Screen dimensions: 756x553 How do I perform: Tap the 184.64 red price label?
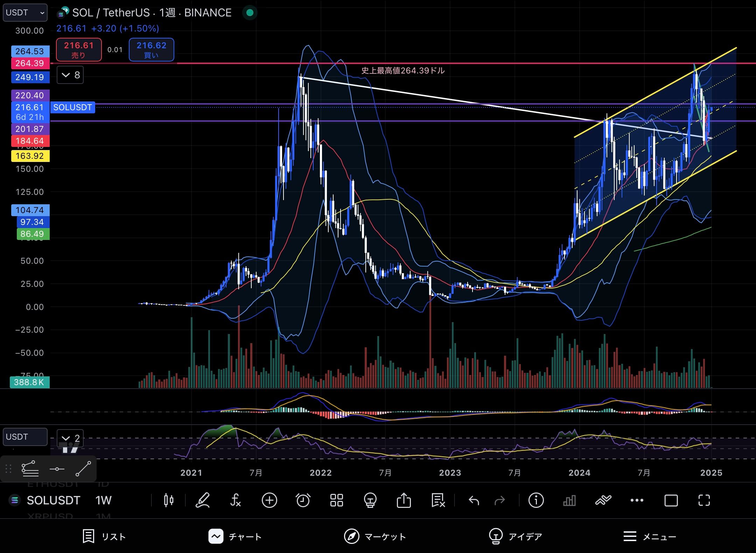tap(30, 141)
